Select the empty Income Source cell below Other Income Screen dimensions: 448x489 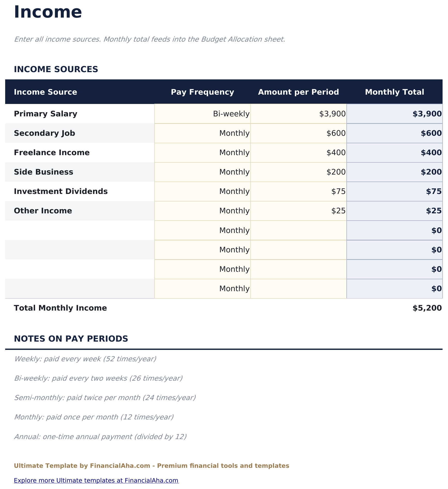coord(78,230)
